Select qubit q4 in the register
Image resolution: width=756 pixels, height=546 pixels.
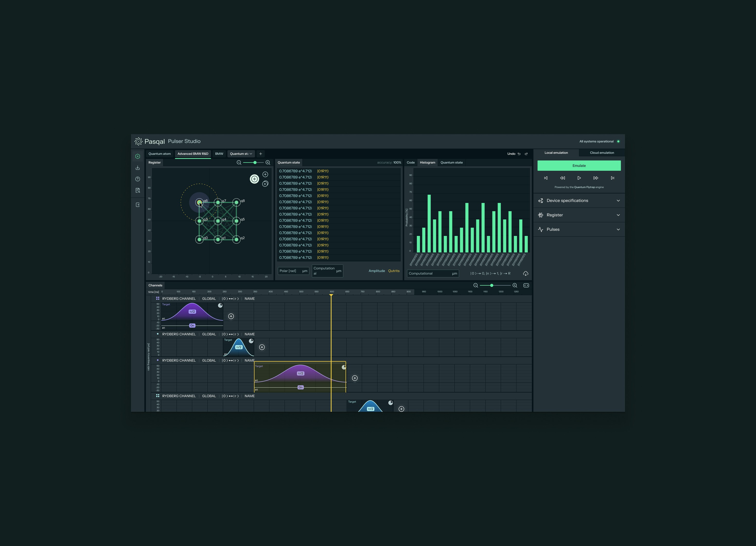(x=218, y=221)
